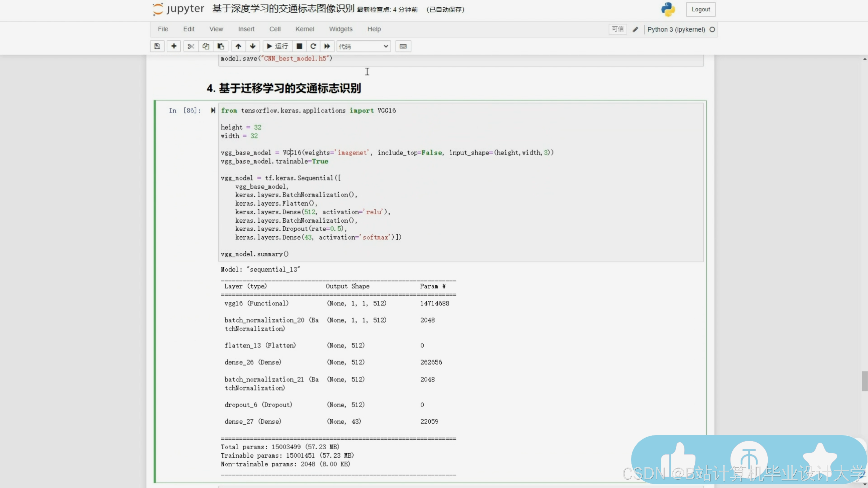Cut selected cells with the scissors icon

pos(191,46)
